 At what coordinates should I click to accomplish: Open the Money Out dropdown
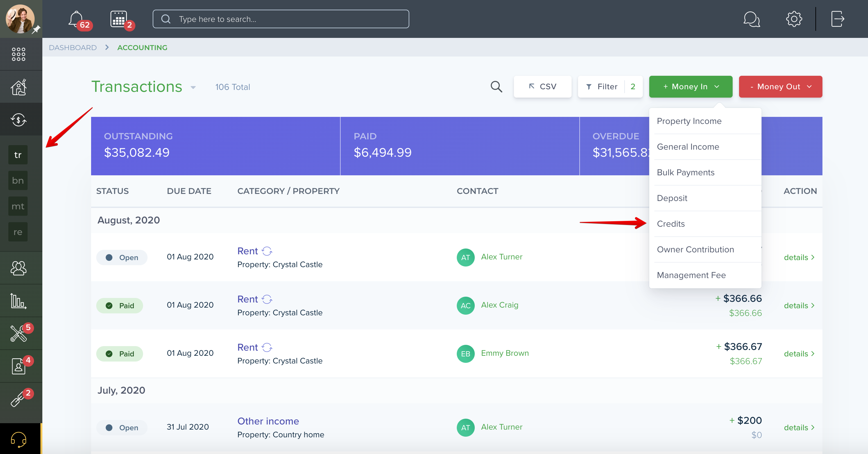[x=780, y=87]
